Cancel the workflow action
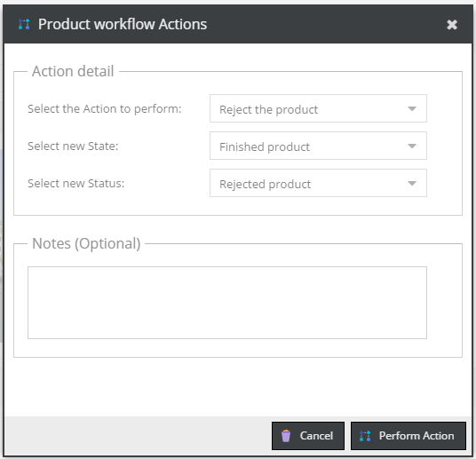The width and height of the screenshot is (476, 459). point(308,436)
